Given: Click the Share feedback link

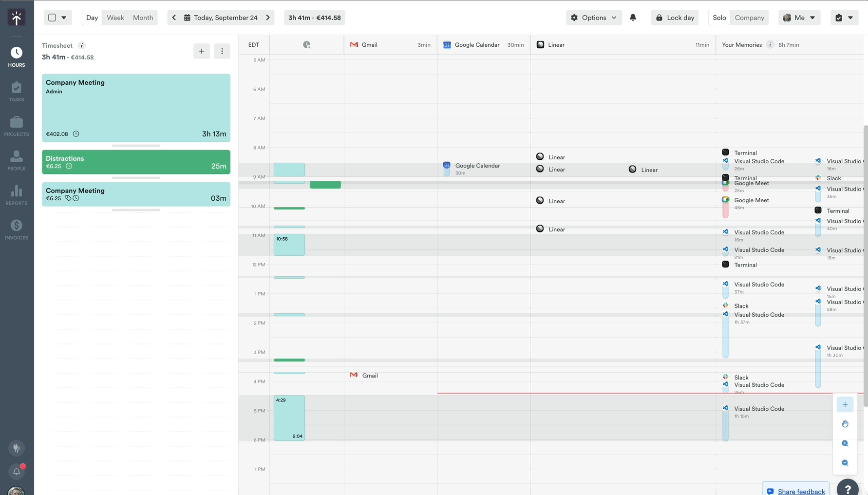Looking at the screenshot, I should coord(801,491).
